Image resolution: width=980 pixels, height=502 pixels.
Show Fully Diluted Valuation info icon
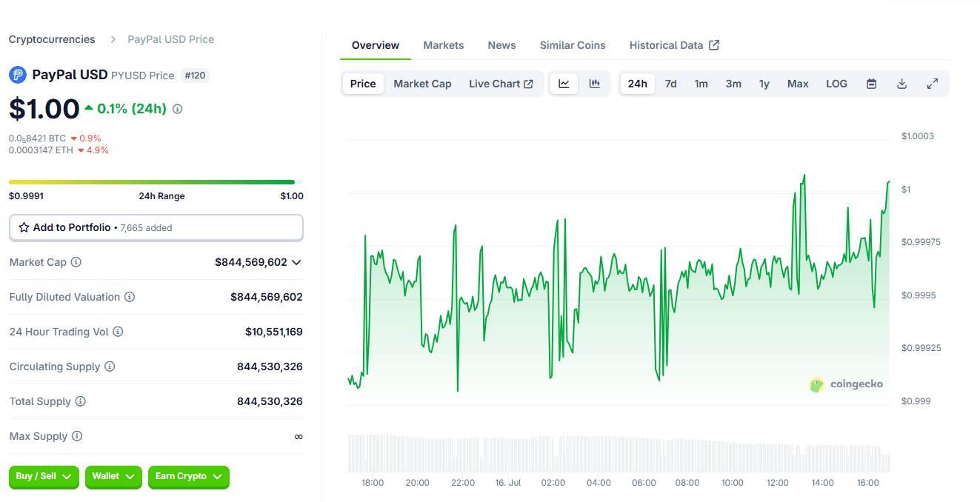[x=130, y=297]
